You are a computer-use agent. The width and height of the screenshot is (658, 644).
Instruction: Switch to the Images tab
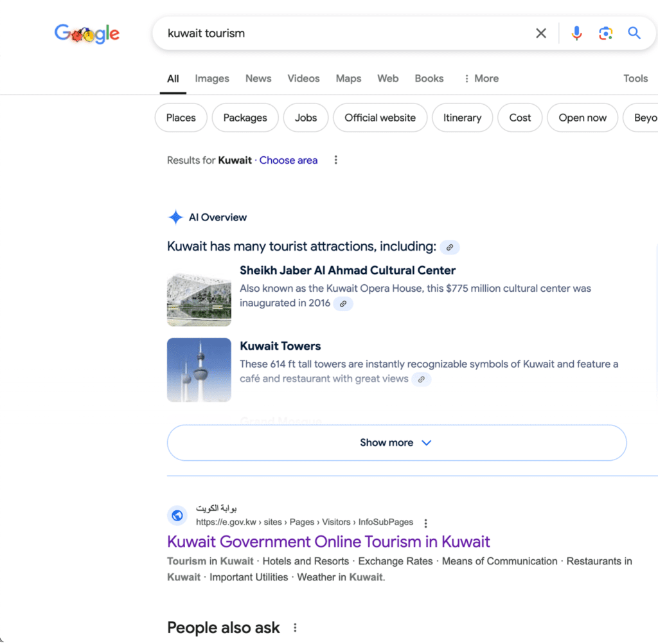[x=212, y=78]
